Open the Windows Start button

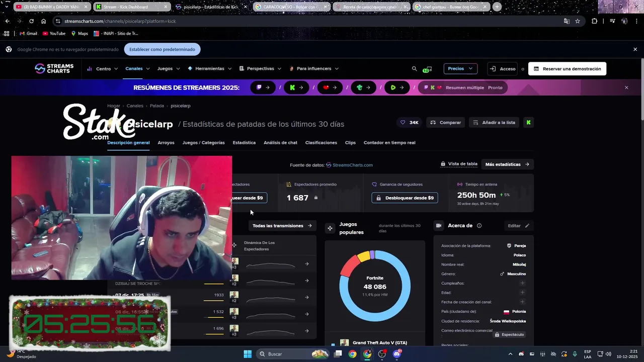[x=248, y=354]
